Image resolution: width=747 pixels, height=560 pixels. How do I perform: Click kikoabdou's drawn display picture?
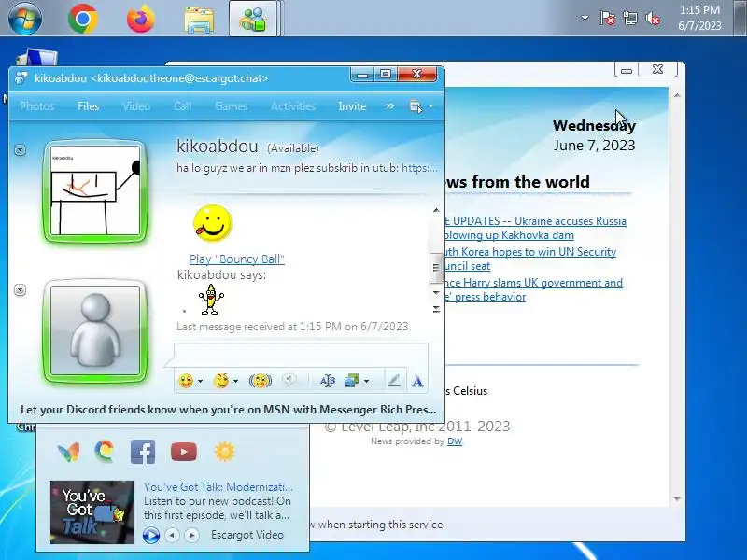click(x=95, y=191)
